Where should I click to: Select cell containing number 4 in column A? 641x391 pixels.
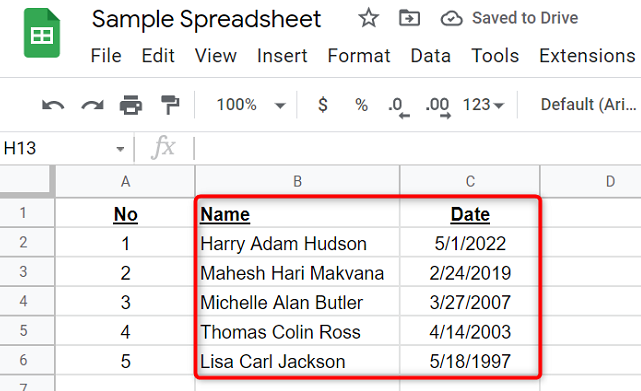click(126, 331)
